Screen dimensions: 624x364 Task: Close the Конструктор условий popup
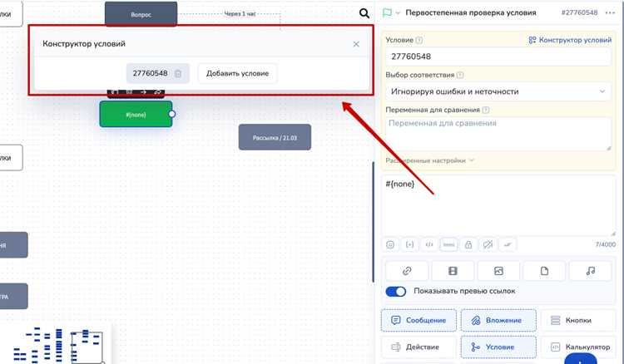pyautogui.click(x=356, y=44)
